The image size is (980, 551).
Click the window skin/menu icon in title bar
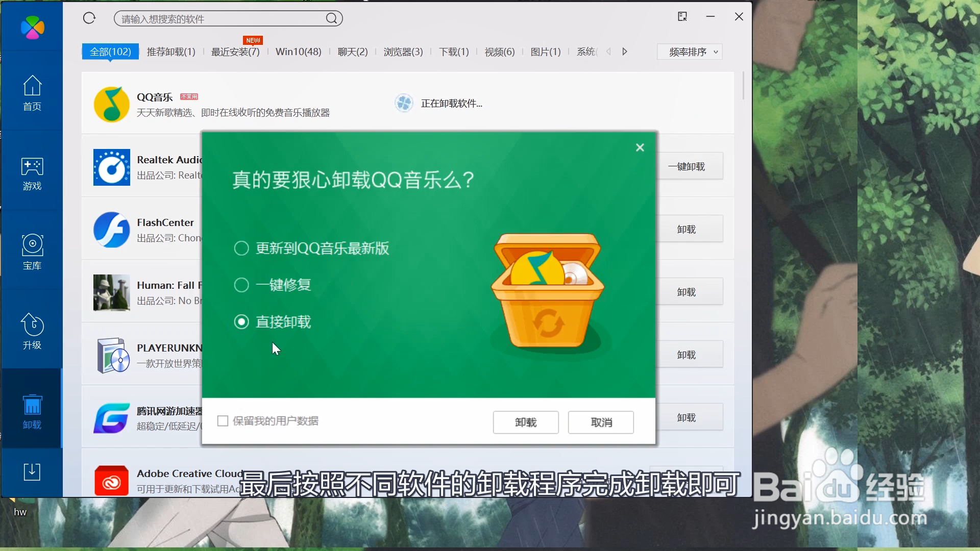point(682,17)
